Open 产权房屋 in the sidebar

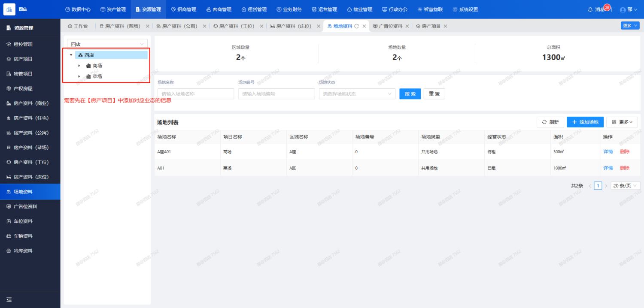click(30, 88)
